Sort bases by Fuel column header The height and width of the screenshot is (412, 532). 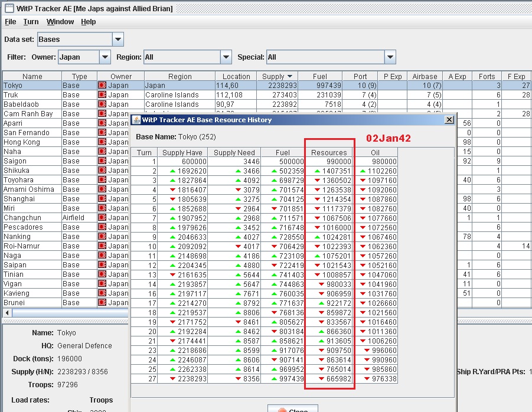(x=320, y=76)
